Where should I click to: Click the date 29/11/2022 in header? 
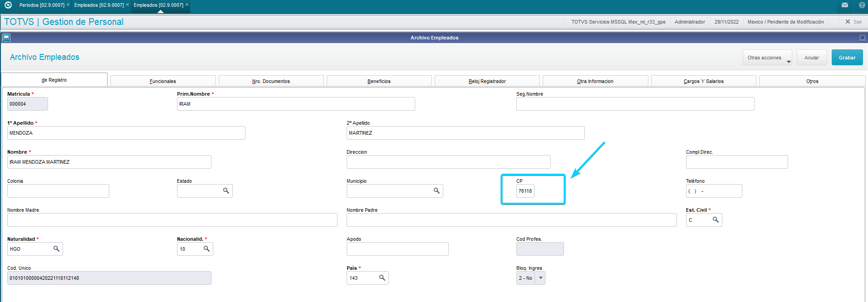click(x=726, y=22)
